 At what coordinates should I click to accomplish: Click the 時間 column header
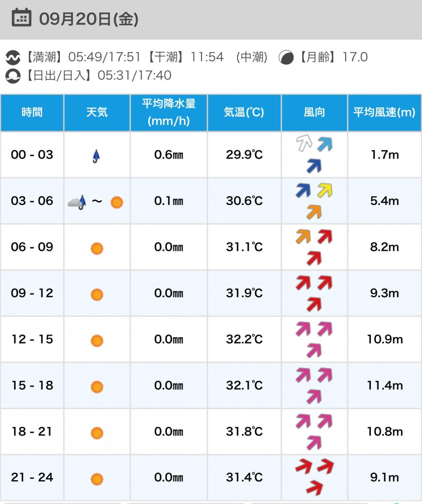coord(32,113)
